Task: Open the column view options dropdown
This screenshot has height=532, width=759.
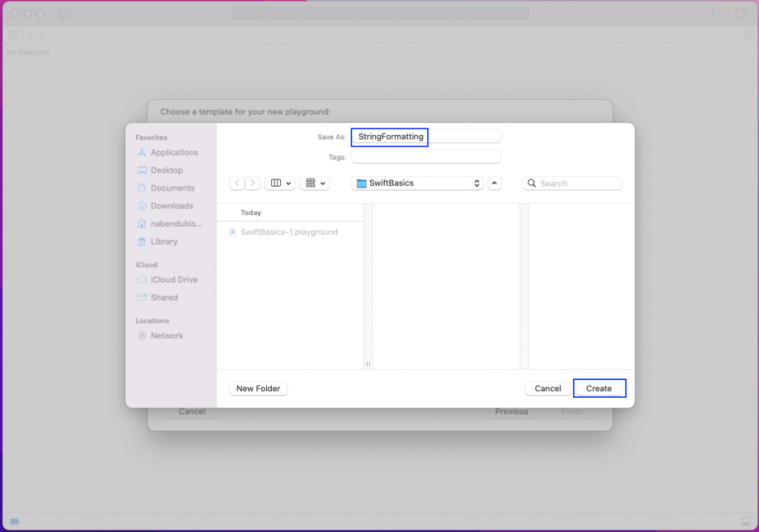Action: [280, 183]
